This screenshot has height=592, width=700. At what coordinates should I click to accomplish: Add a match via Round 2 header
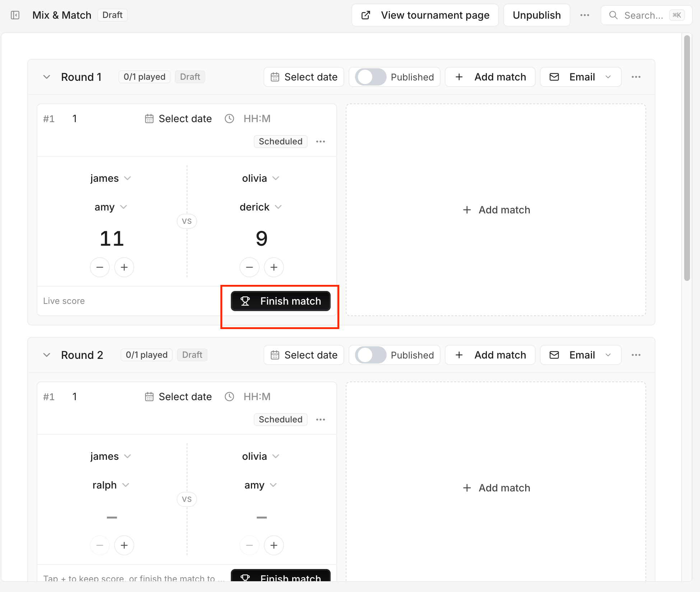[490, 355]
